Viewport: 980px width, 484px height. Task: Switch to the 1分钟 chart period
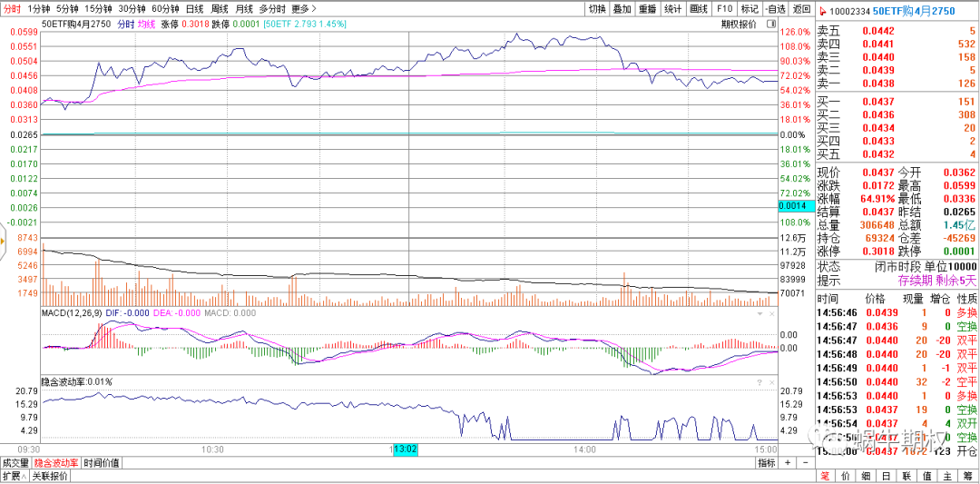[x=38, y=9]
